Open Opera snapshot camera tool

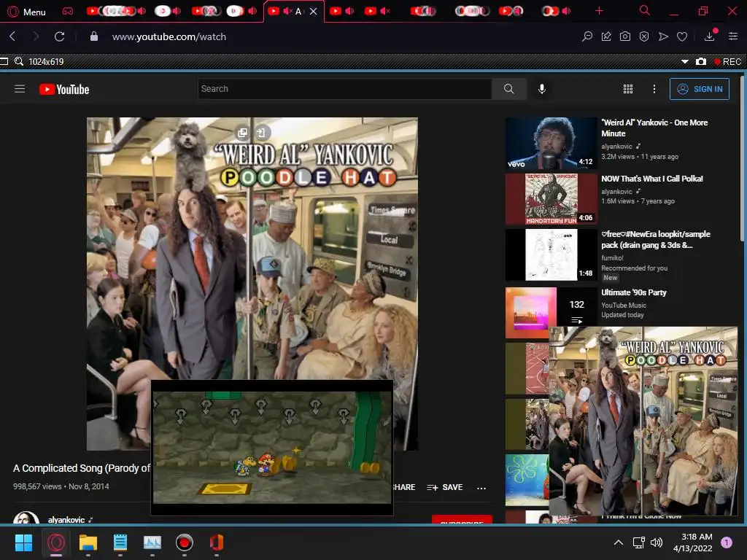(x=625, y=36)
